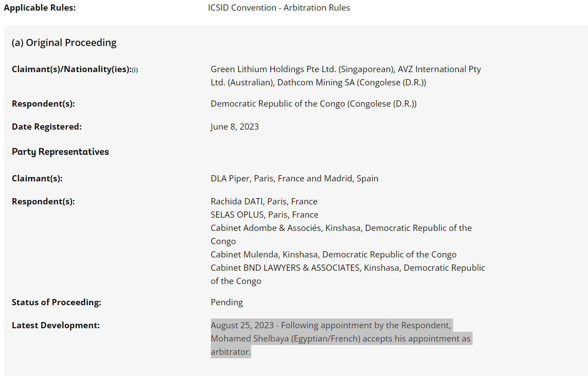Click the 'Latest Development:' label
Viewport: 588px width, 376px height.
pos(56,326)
